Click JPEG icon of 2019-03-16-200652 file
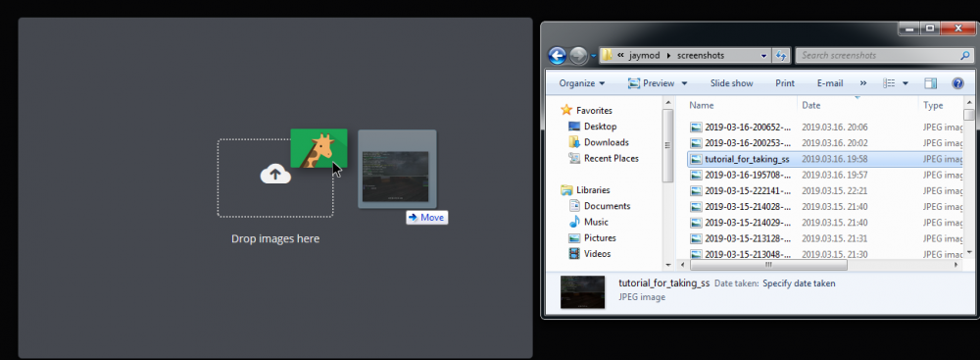 [696, 128]
